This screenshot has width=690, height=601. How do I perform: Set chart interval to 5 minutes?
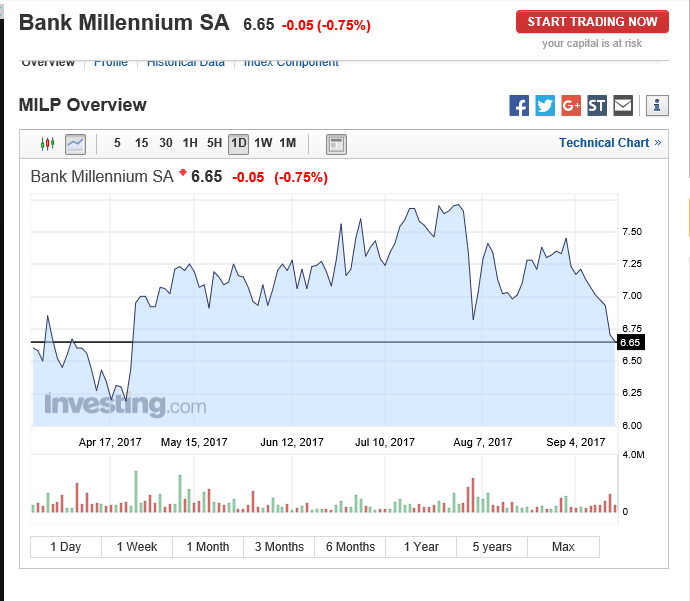117,143
